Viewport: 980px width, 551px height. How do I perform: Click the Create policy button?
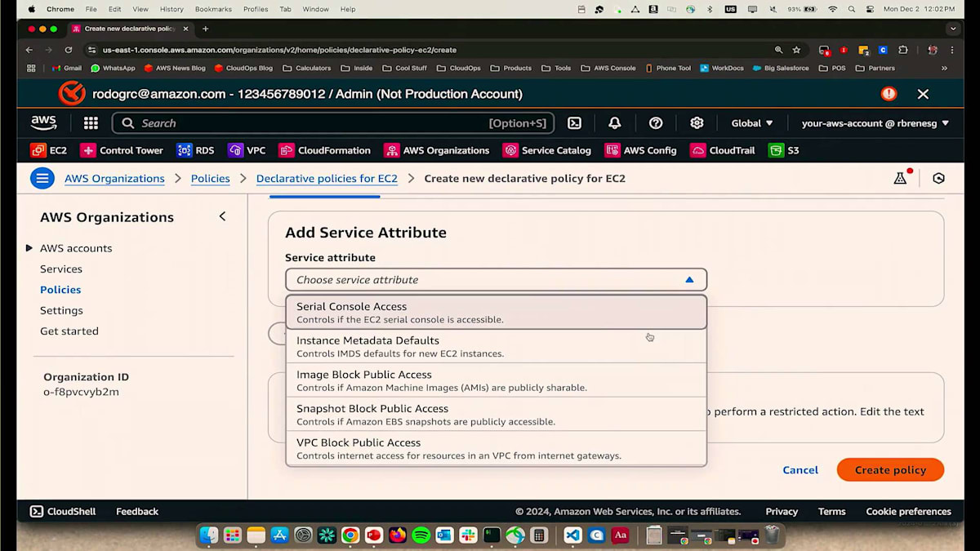(x=890, y=469)
